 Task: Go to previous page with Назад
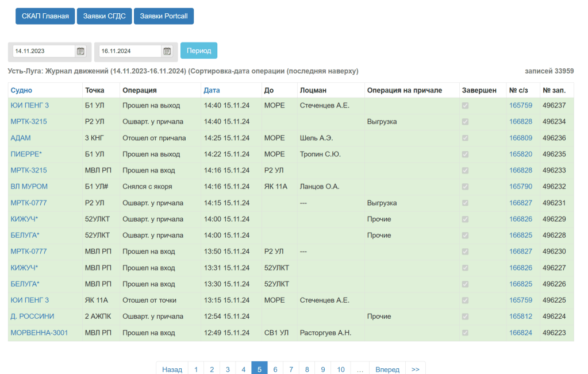172,369
